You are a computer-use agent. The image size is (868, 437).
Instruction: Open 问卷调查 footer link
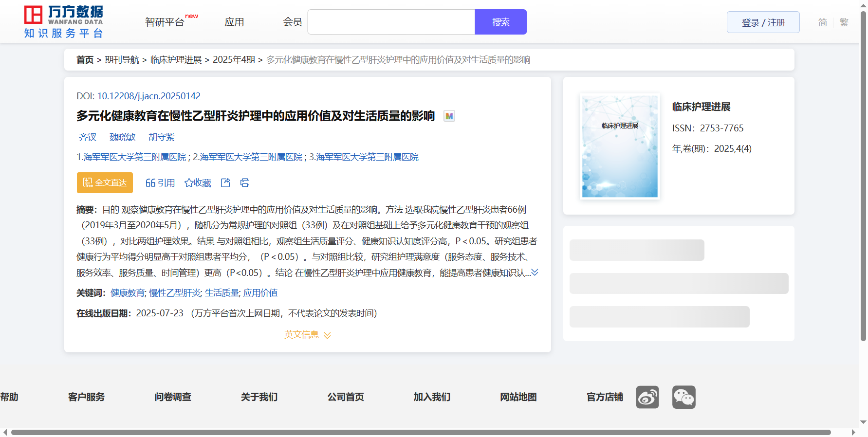173,397
